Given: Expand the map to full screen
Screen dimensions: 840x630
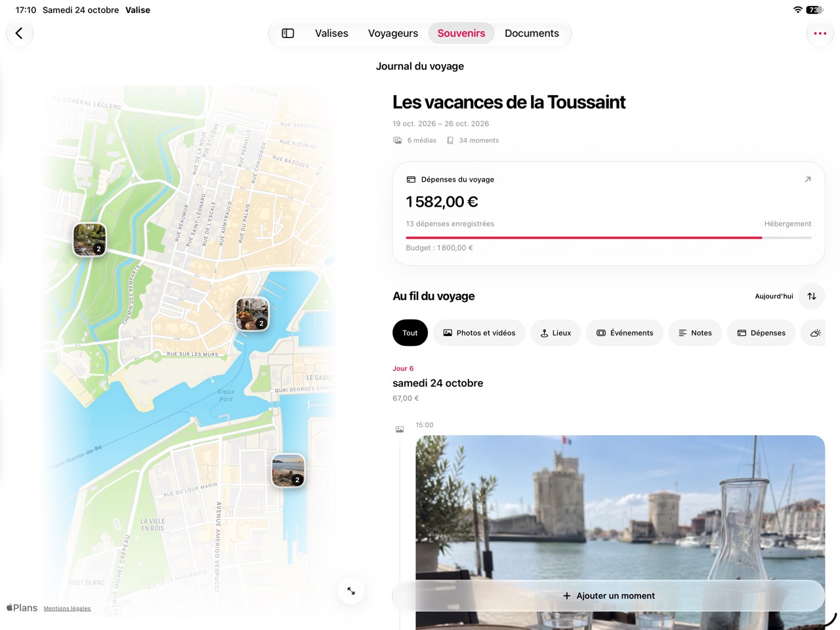Looking at the screenshot, I should 351,591.
